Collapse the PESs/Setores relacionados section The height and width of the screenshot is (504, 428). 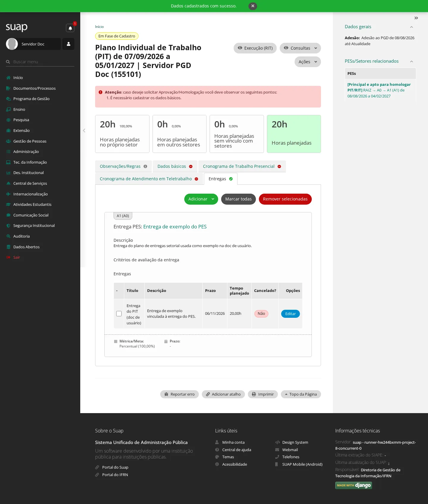click(411, 61)
